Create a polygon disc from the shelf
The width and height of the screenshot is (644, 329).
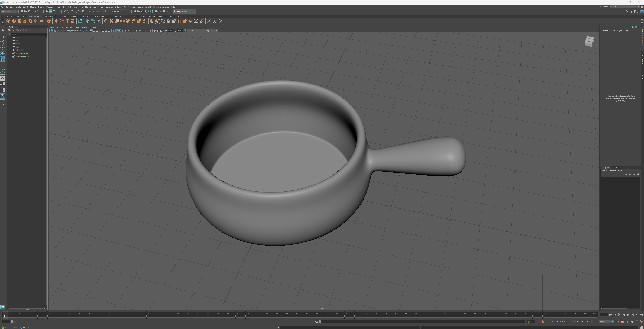[x=41, y=21]
